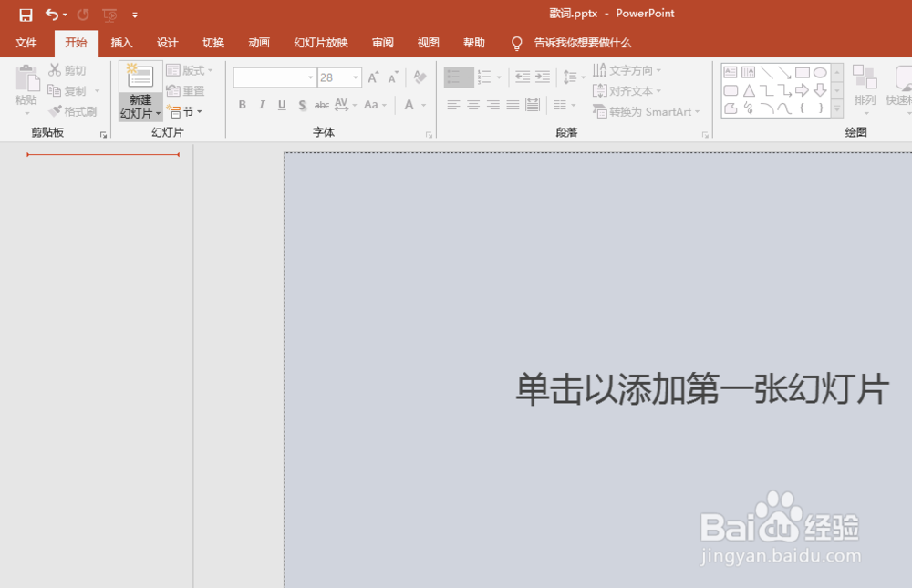
Task: Open the undo history dropdown arrow
Action: [x=65, y=15]
